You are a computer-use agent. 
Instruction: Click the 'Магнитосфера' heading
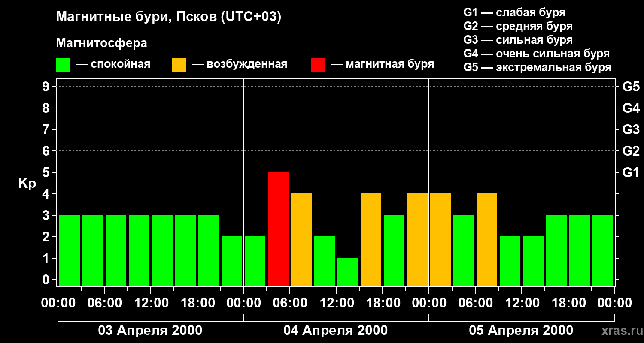(x=101, y=43)
